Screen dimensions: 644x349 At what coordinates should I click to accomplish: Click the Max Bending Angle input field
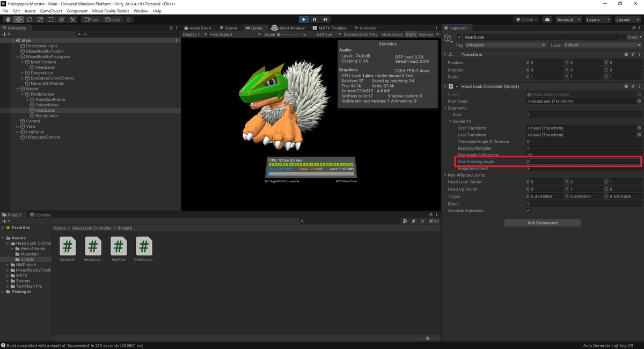point(583,162)
